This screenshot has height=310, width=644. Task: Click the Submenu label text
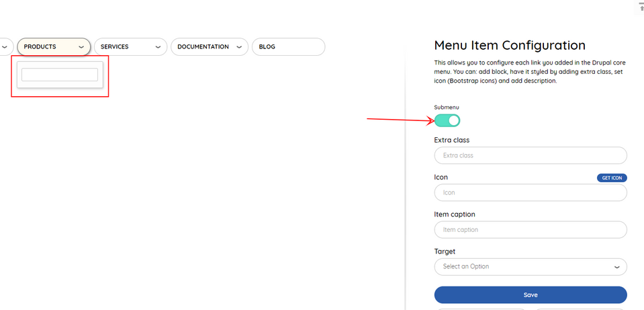(447, 107)
